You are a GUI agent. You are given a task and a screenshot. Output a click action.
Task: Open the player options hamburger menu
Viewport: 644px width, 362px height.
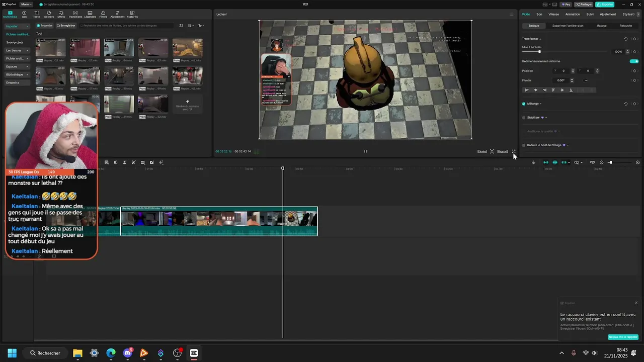512,14
